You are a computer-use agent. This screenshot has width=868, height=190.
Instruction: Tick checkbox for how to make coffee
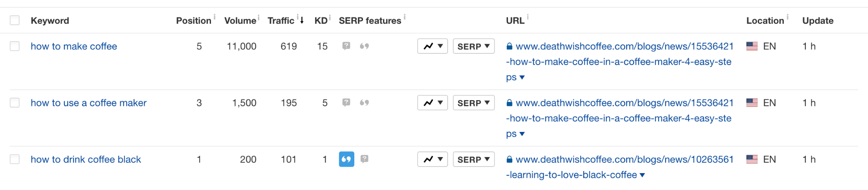coord(15,46)
